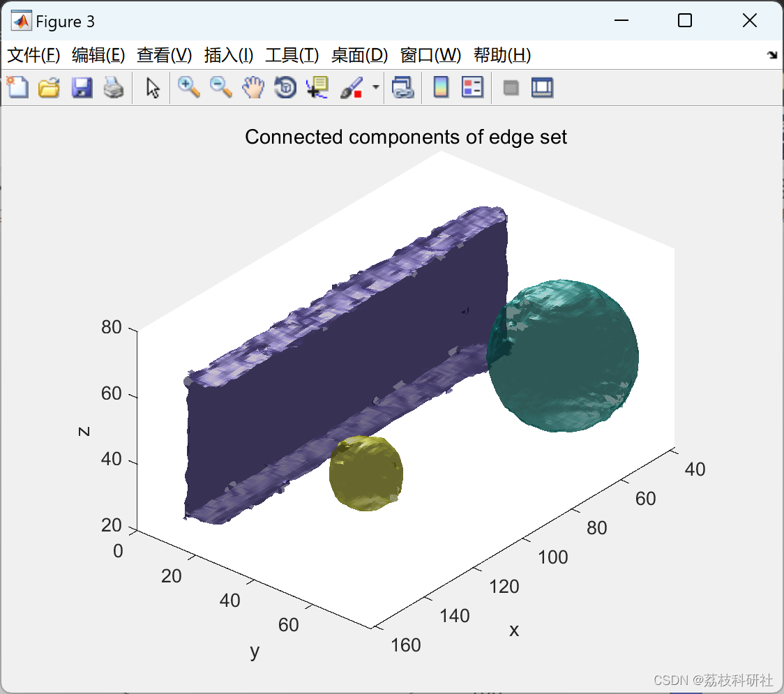Create a new figure with toolbar icon

point(17,87)
